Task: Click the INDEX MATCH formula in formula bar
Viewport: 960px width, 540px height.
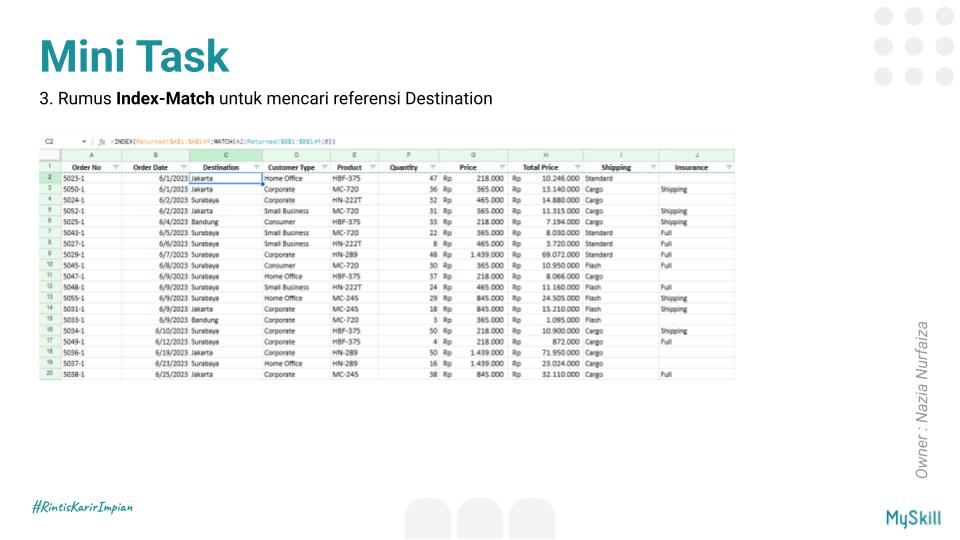Action: pos(223,141)
